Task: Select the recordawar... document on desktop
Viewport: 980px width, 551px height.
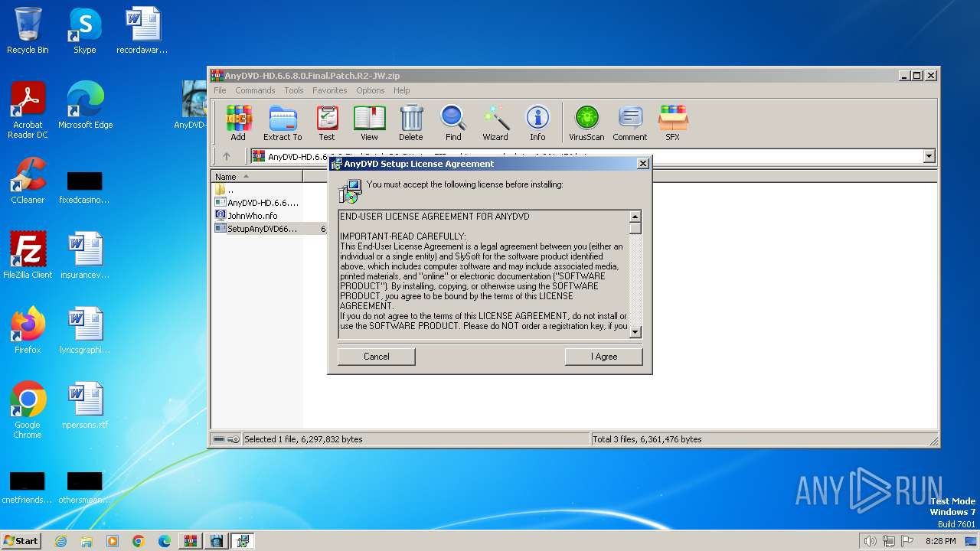Action: (142, 31)
